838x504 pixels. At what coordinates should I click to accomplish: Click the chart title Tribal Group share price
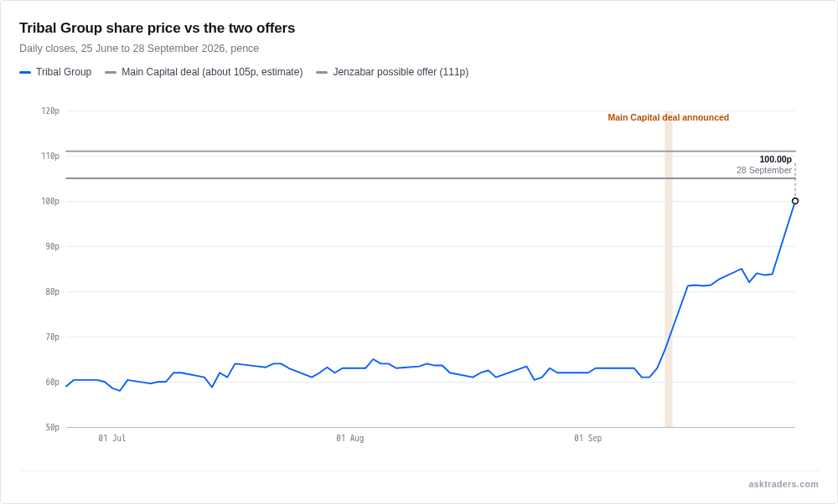coord(158,28)
